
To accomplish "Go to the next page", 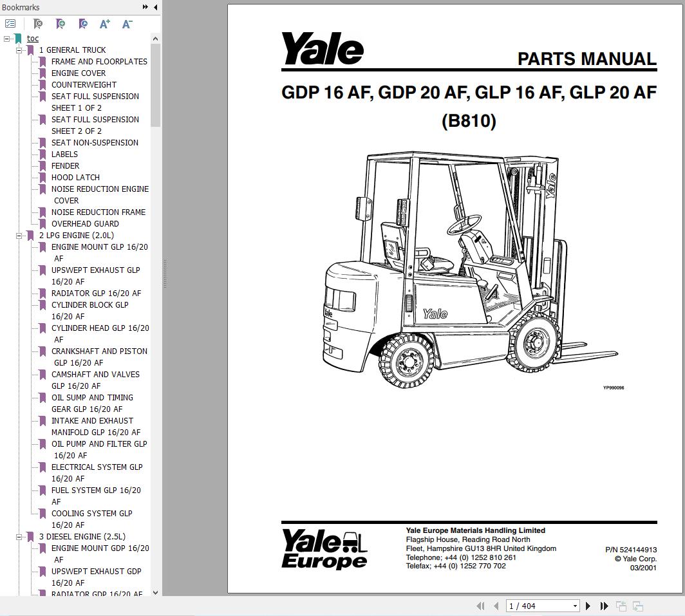I will [588, 606].
